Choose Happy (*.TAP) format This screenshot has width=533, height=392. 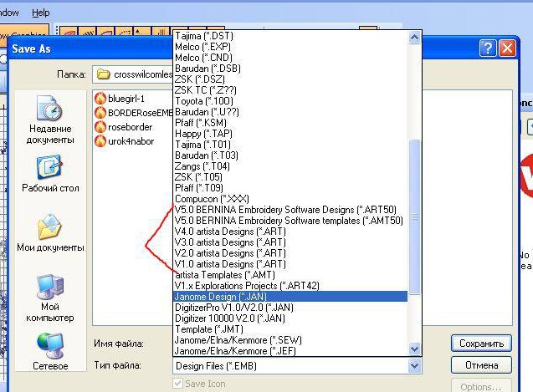pos(290,134)
